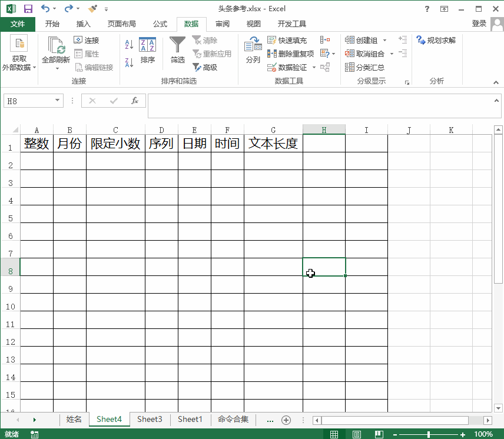The image size is (504, 439).
Task: Switch to Page Layout (页面布局) tab
Action: point(121,24)
